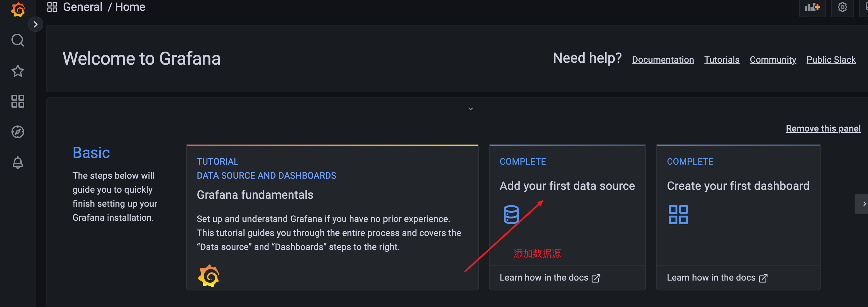The image size is (868, 307).
Task: Open Alerting via the bell icon
Action: 18,163
